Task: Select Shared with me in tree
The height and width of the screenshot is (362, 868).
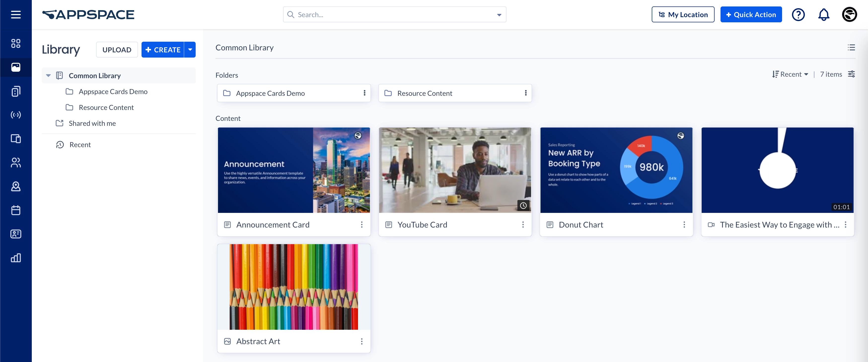Action: click(x=92, y=123)
